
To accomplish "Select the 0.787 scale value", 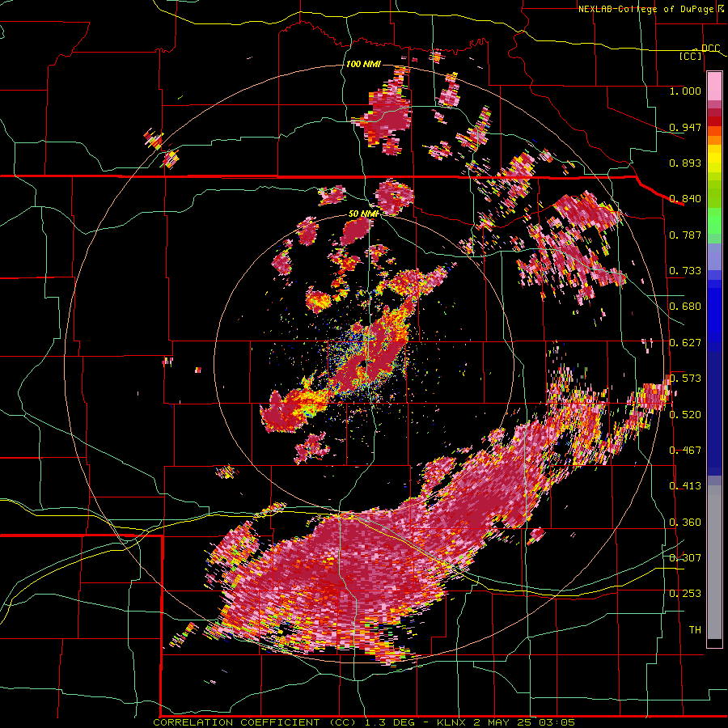I will click(685, 235).
